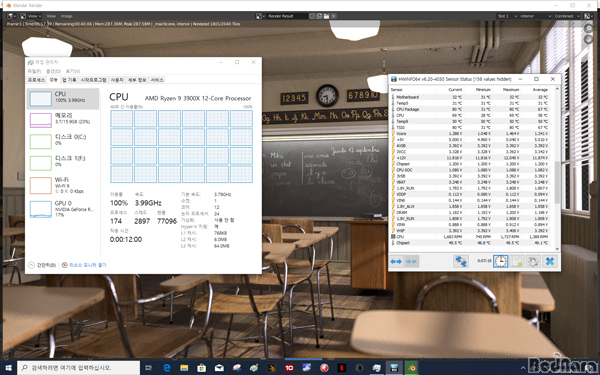The width and height of the screenshot is (600, 375).
Task: Expand Combined render pass dropdown
Action: point(567,16)
